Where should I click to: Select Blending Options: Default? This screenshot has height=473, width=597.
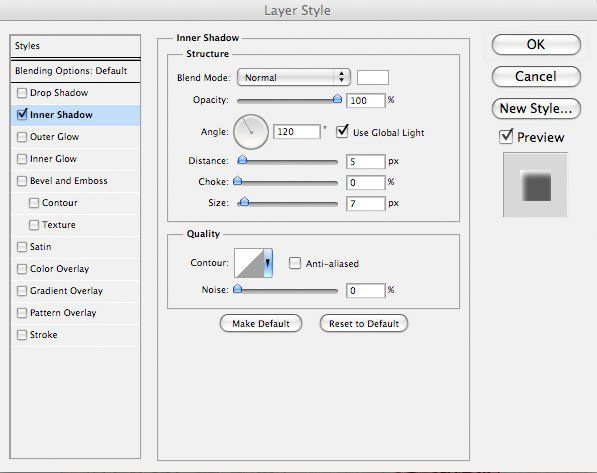pyautogui.click(x=75, y=71)
